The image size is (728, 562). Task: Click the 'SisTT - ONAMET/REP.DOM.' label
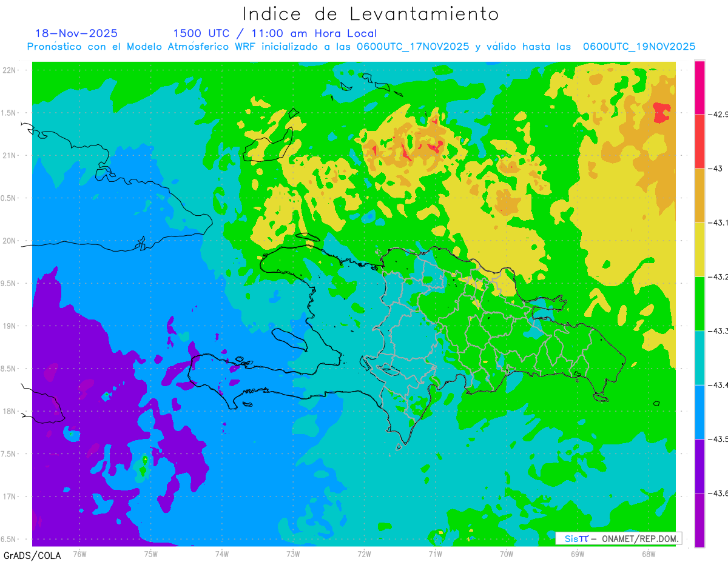pyautogui.click(x=618, y=538)
